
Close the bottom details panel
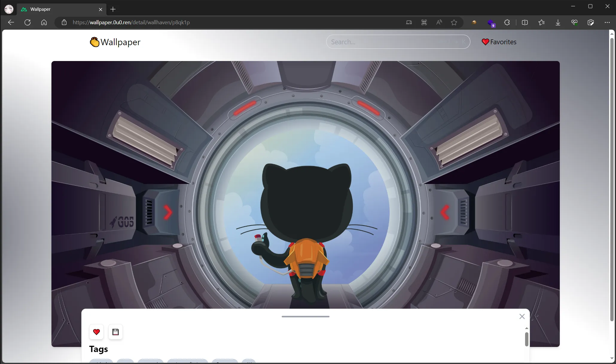[522, 316]
